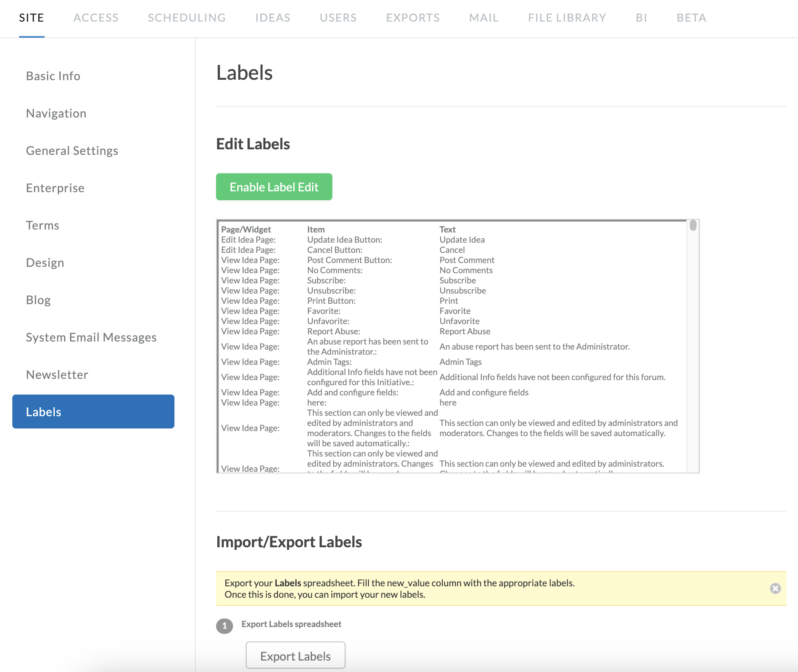Click the 'Subscribe:' item cell

tap(326, 280)
